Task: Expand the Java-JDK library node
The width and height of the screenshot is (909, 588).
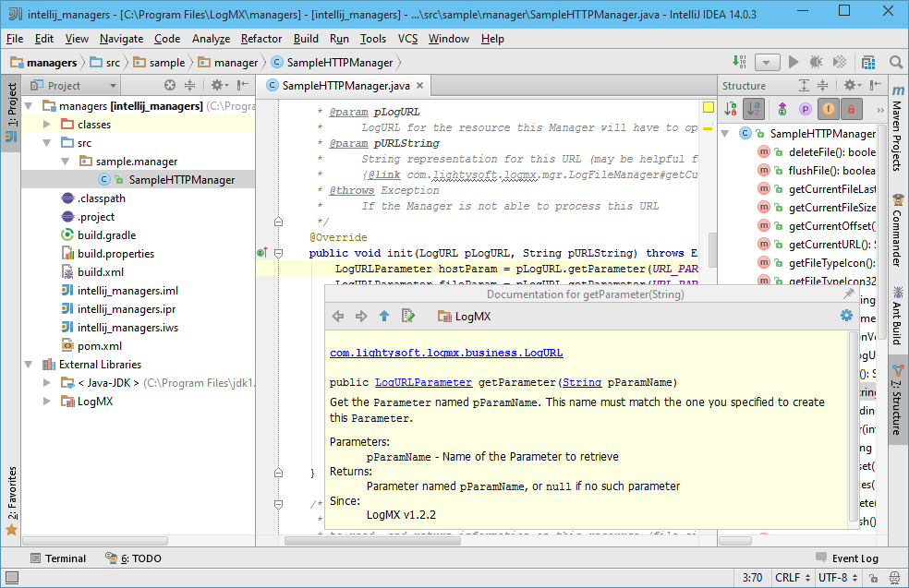Action: point(47,382)
